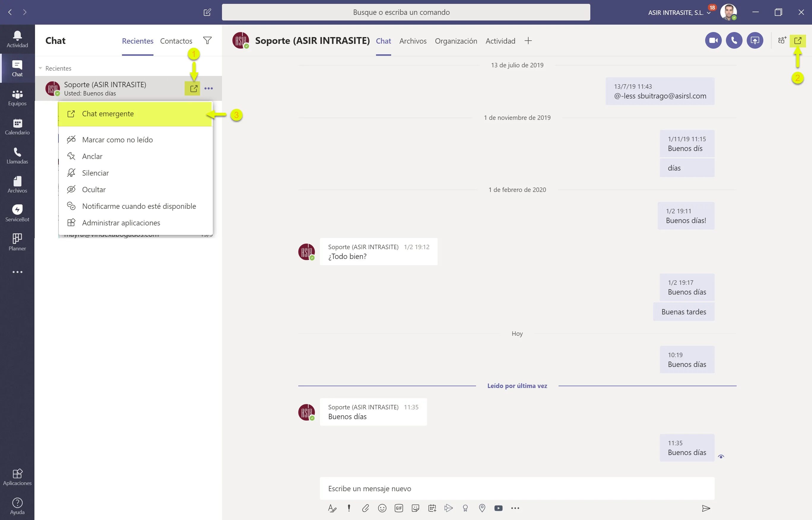Select Silenciar in the context menu
Viewport: 812px width, 520px height.
(95, 173)
